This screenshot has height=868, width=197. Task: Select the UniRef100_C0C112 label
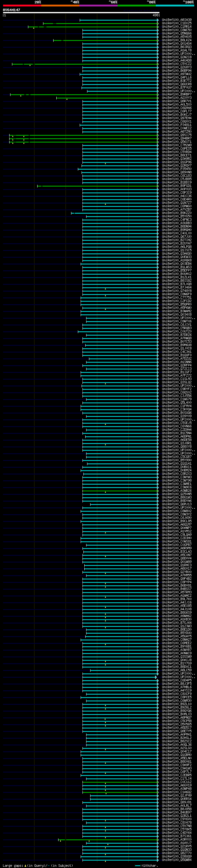pos(176,782)
